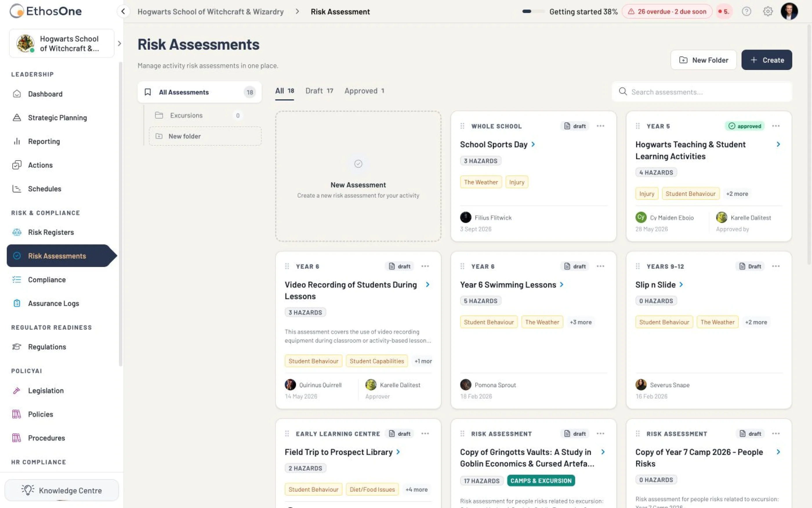Image resolution: width=812 pixels, height=508 pixels.
Task: Open Video Recording of Students card chevron
Action: tap(427, 284)
